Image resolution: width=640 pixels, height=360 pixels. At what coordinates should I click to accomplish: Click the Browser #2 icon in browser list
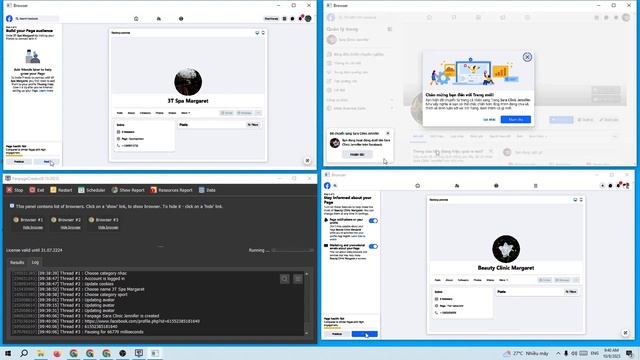coord(53,220)
